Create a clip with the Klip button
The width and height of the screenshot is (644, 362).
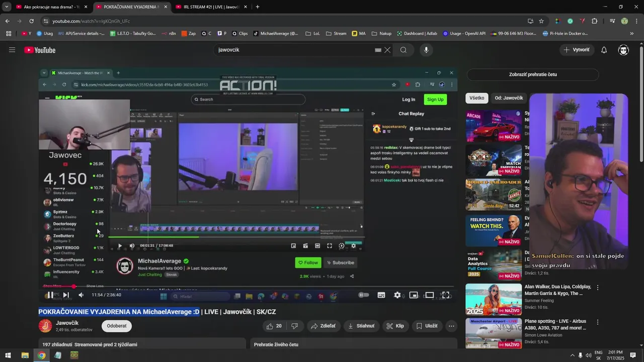tap(395, 326)
